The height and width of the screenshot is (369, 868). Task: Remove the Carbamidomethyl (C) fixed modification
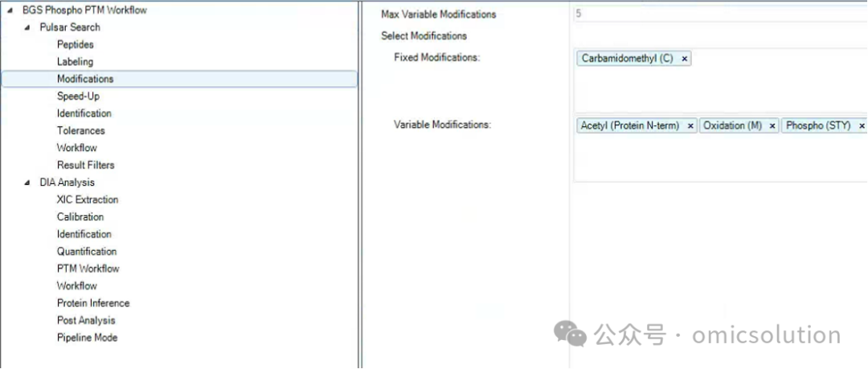684,59
